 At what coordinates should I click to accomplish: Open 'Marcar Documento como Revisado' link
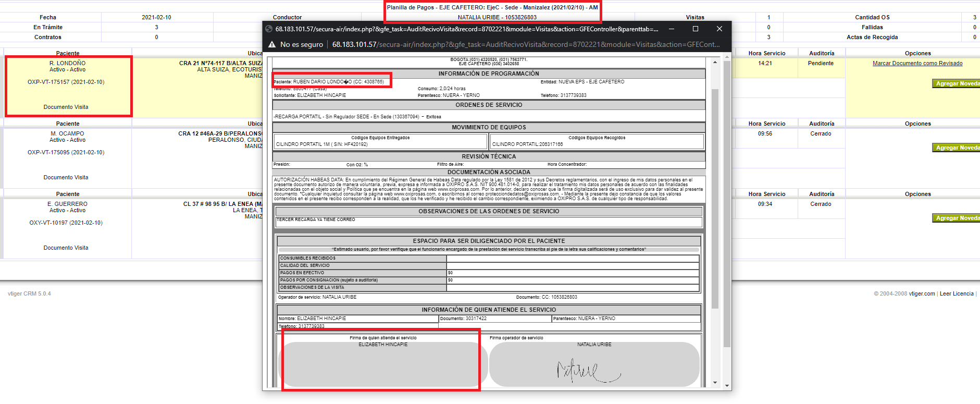(x=917, y=64)
